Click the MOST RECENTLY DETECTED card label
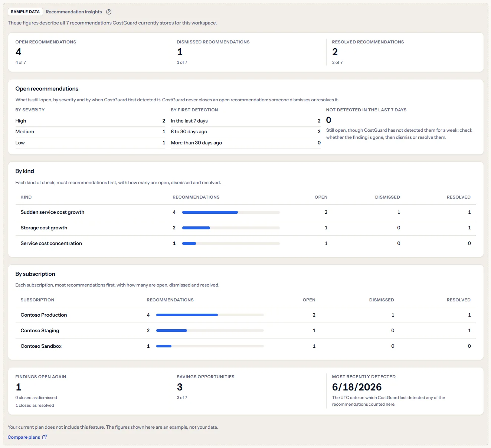This screenshot has height=448, width=491. click(x=364, y=377)
